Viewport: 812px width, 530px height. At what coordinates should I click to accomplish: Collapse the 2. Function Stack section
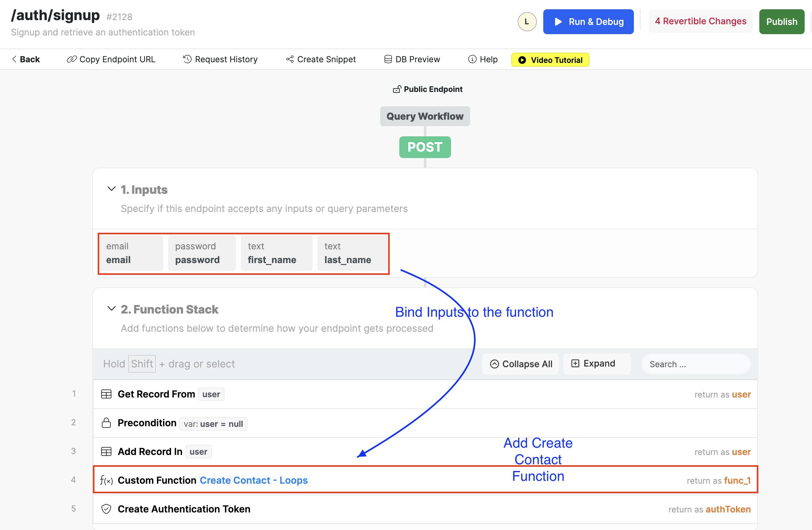pyautogui.click(x=111, y=308)
